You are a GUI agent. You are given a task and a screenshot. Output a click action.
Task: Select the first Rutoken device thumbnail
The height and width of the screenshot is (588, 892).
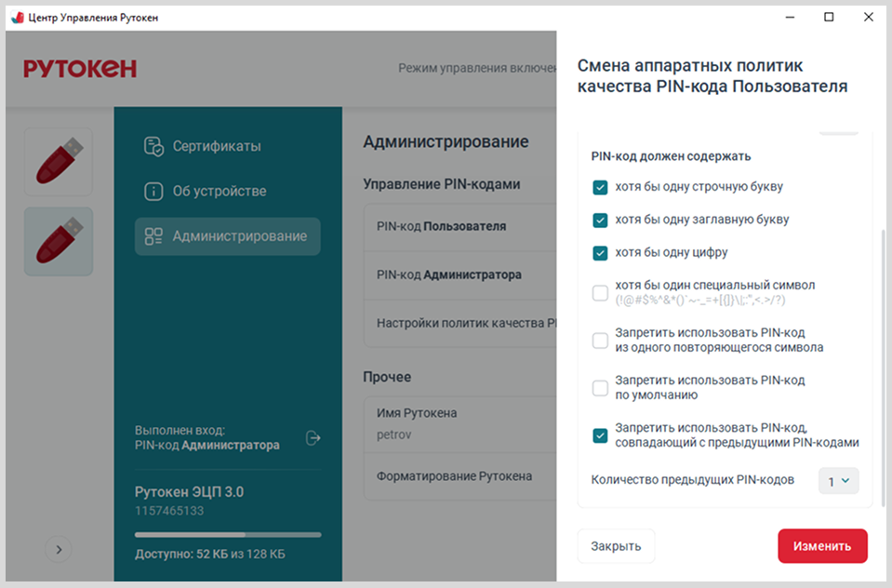pyautogui.click(x=59, y=162)
